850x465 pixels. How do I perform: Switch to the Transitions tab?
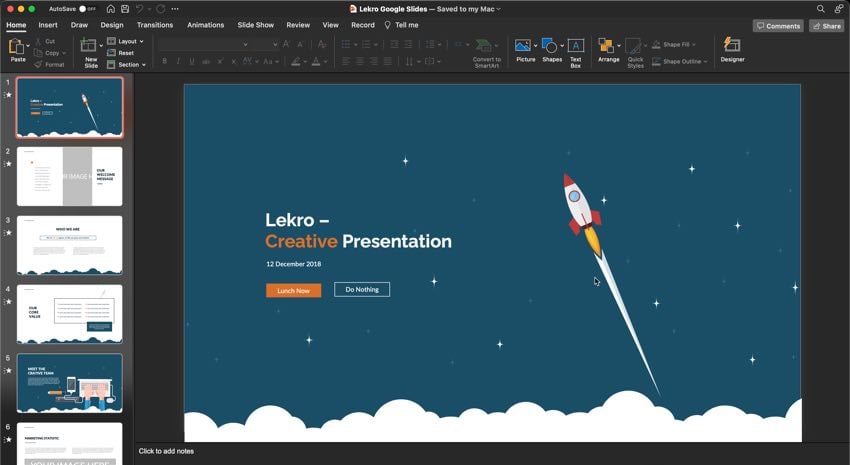(155, 25)
